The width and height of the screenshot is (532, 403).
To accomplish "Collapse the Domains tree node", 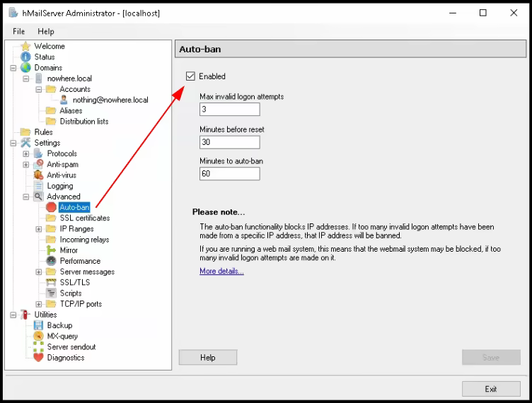I will coord(13,68).
